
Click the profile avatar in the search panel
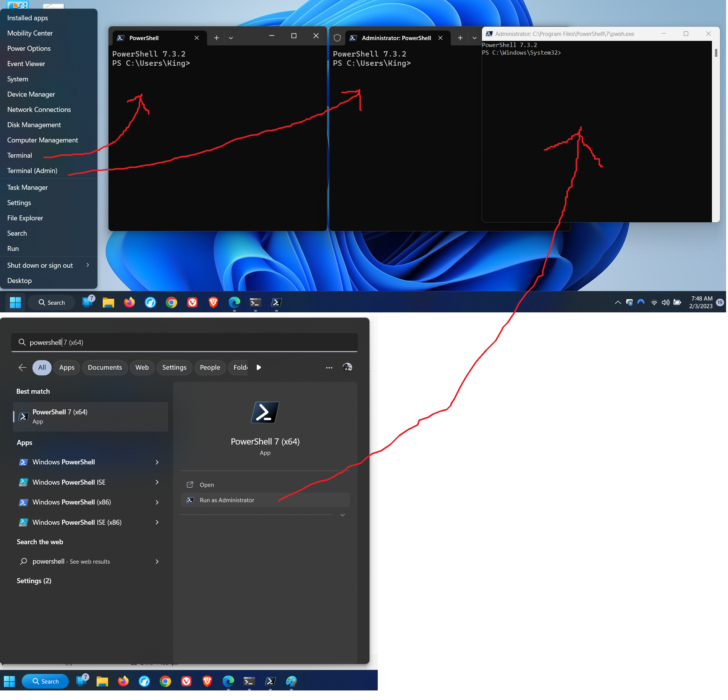[347, 367]
